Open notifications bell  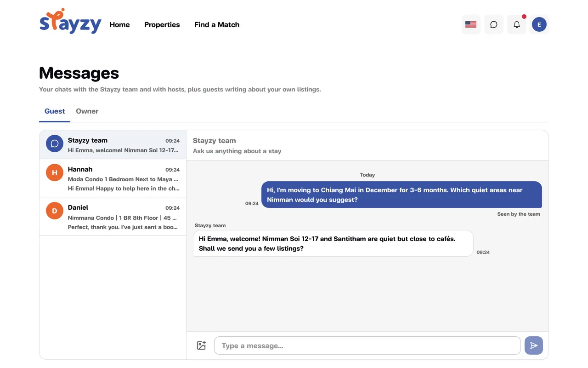(517, 24)
